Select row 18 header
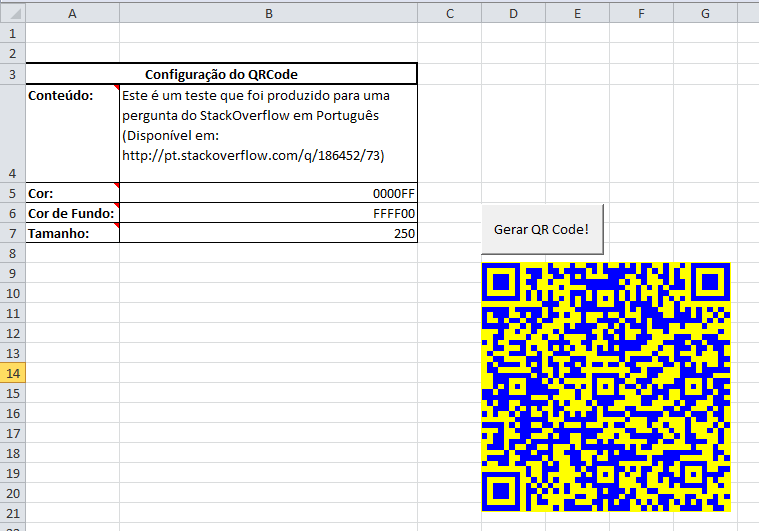Image resolution: width=759 pixels, height=531 pixels. (x=13, y=453)
